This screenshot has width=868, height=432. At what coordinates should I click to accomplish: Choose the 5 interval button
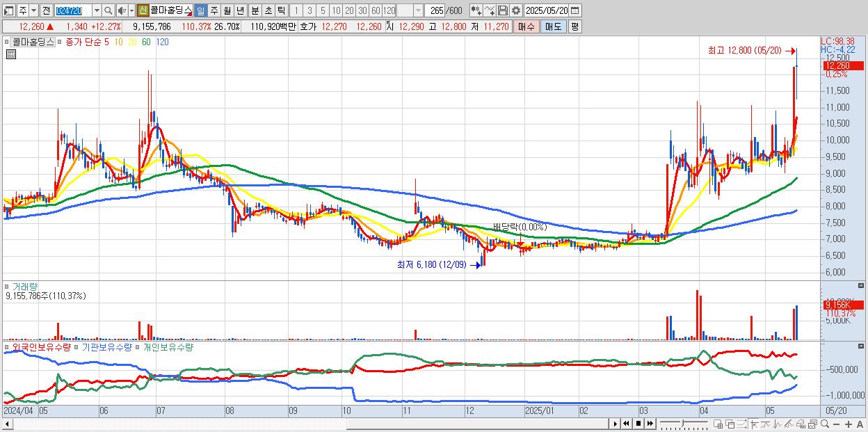[x=323, y=10]
